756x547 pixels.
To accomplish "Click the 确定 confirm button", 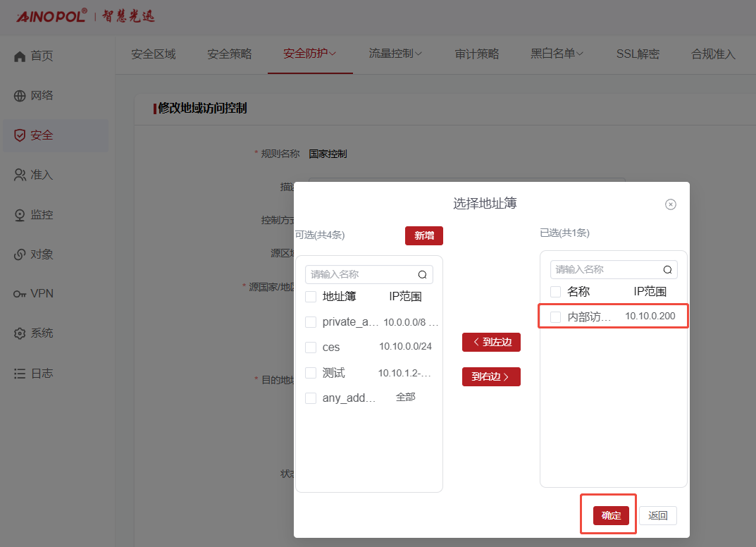I will (x=611, y=516).
